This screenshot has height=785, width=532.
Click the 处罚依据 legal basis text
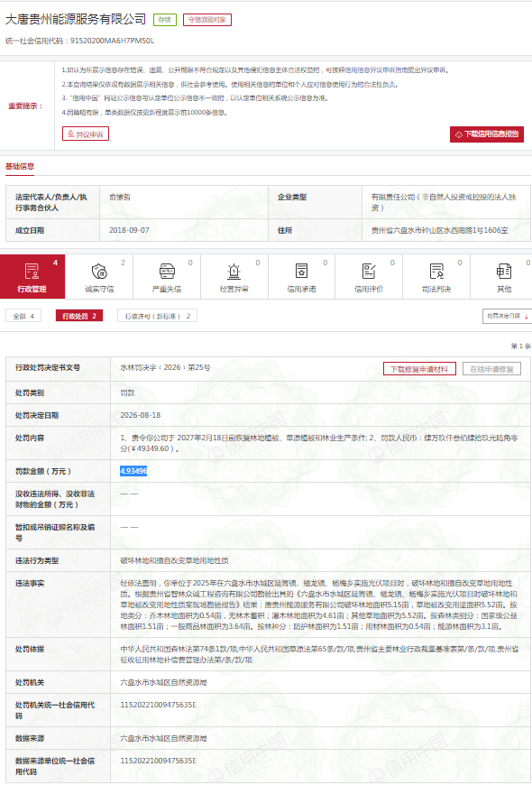click(x=319, y=655)
